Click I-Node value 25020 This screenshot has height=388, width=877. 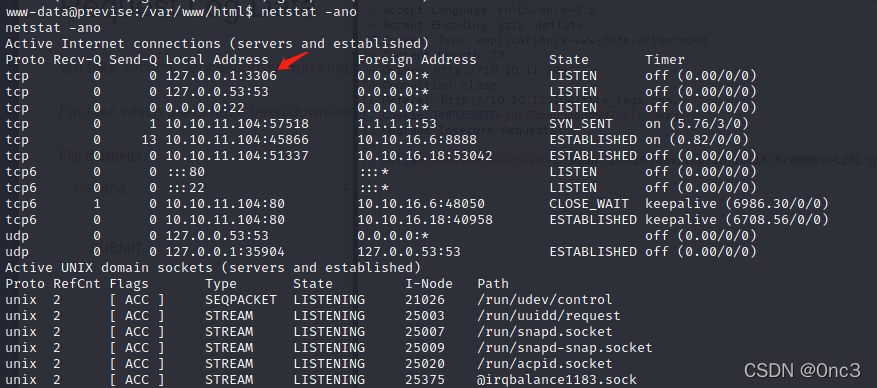pyautogui.click(x=425, y=364)
